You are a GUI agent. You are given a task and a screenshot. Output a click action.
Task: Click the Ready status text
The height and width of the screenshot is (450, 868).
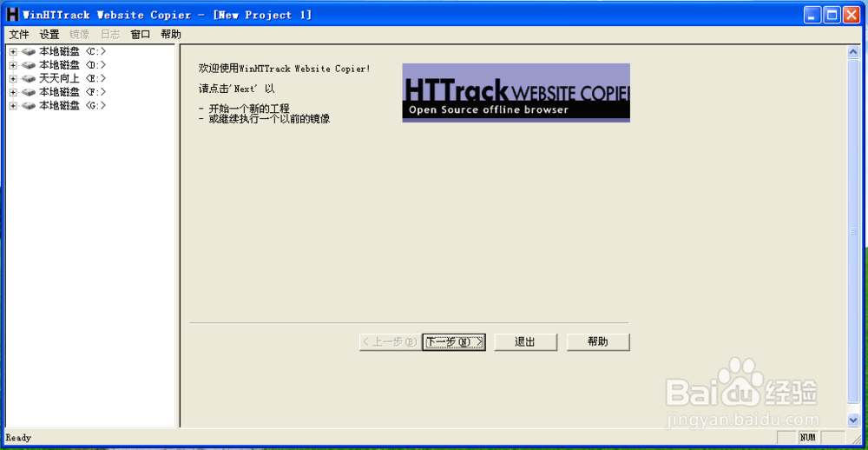pyautogui.click(x=18, y=438)
